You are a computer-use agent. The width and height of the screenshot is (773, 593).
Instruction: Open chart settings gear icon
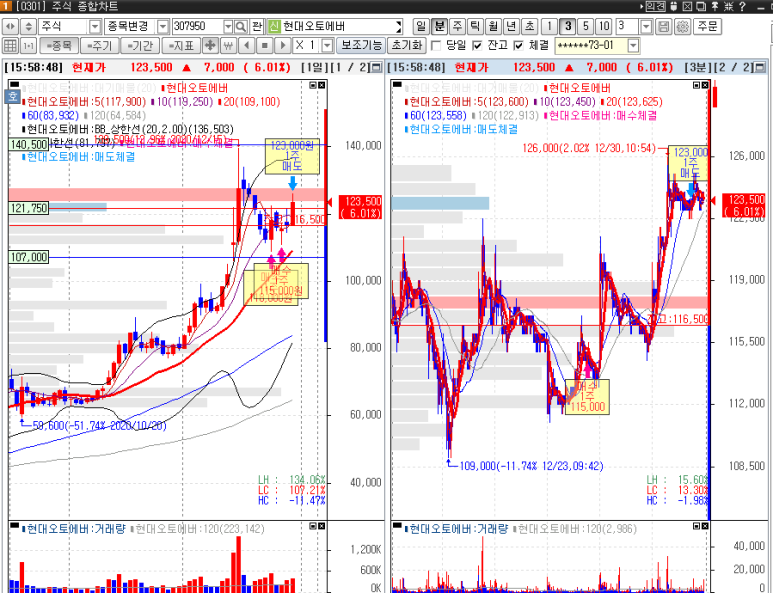682,26
